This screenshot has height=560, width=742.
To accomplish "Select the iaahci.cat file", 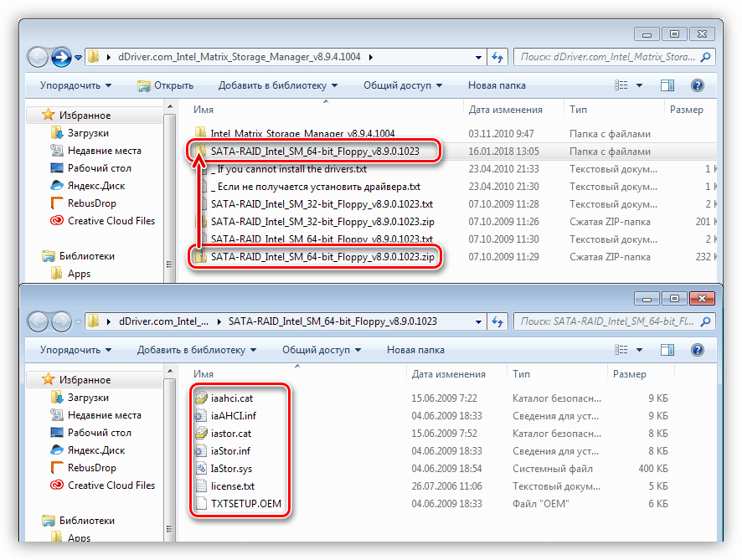I will coord(232,398).
